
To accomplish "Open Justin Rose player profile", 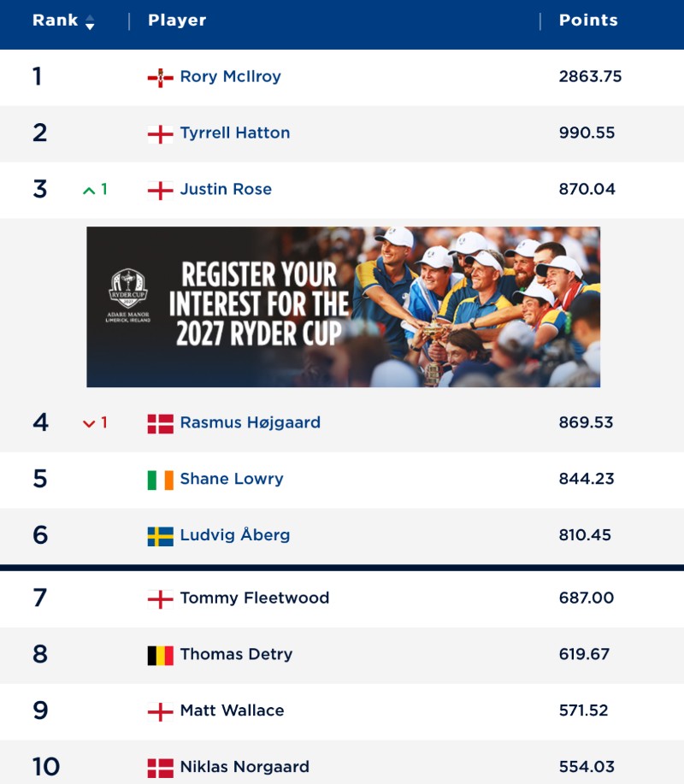I will pyautogui.click(x=226, y=189).
